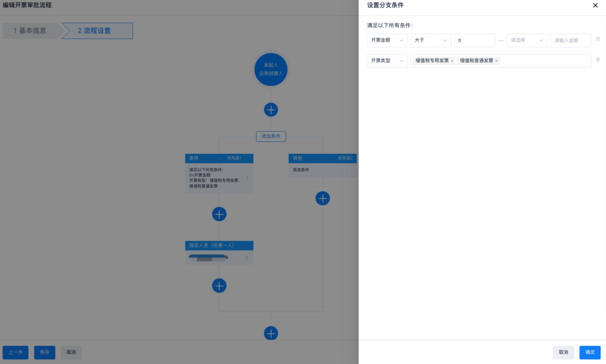606x364 pixels.
Task: Click plus button below 发起人 node
Action: coord(271,109)
